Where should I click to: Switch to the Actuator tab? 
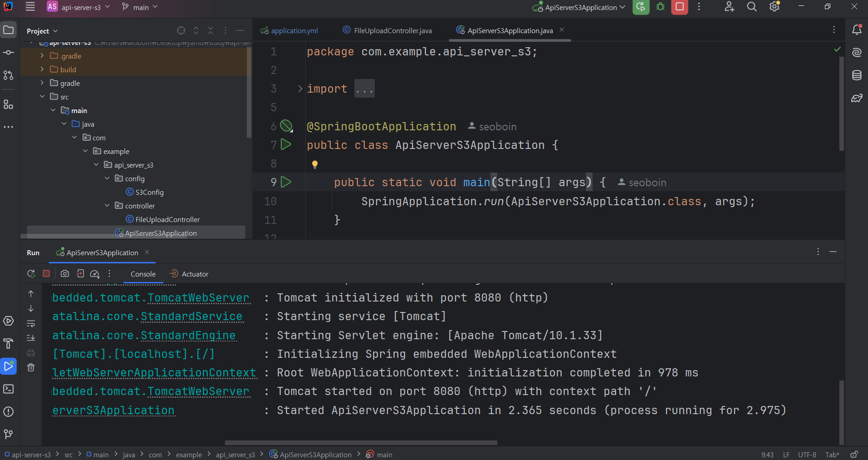click(x=189, y=274)
